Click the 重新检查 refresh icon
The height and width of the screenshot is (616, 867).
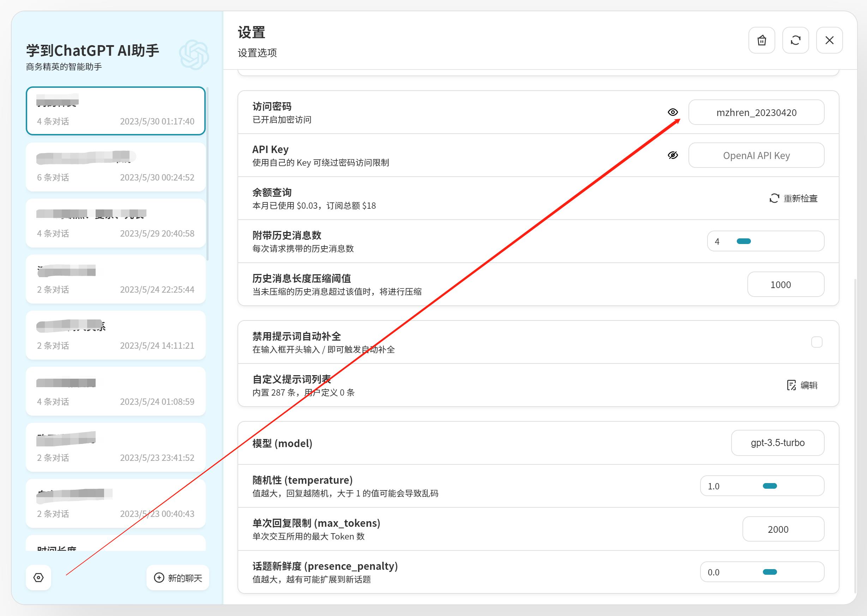pyautogui.click(x=774, y=199)
